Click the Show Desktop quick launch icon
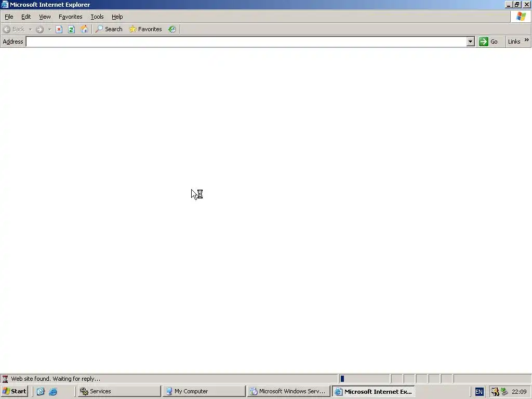Viewport: 532px width, 399px height. pyautogui.click(x=41, y=391)
